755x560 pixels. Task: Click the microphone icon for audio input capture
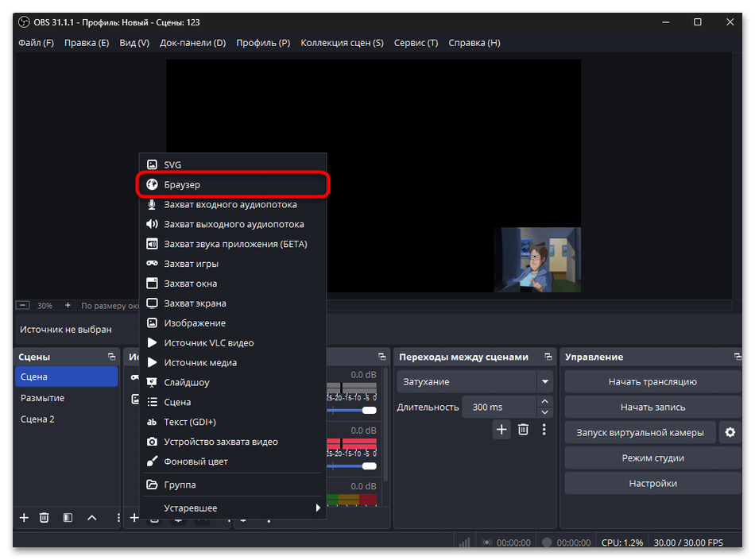tap(152, 204)
